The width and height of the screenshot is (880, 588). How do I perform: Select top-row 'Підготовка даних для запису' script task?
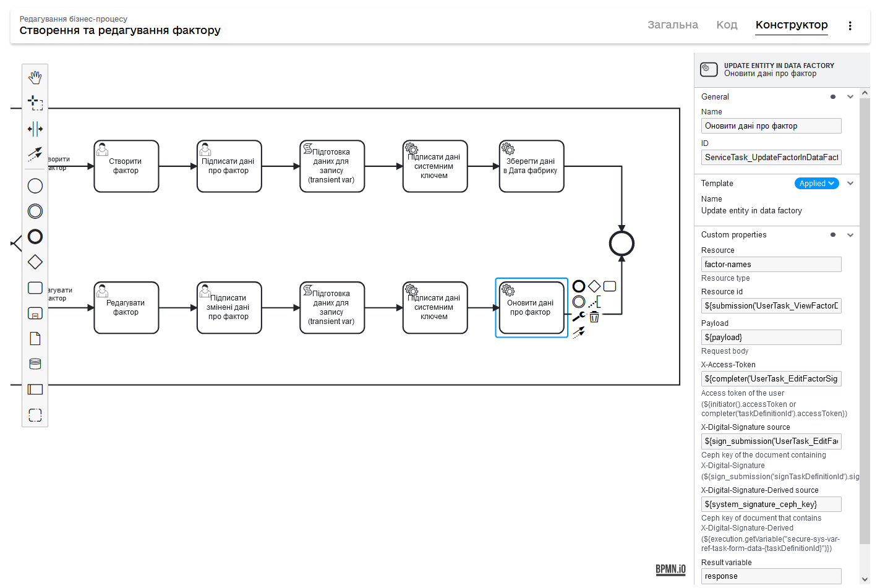point(332,166)
